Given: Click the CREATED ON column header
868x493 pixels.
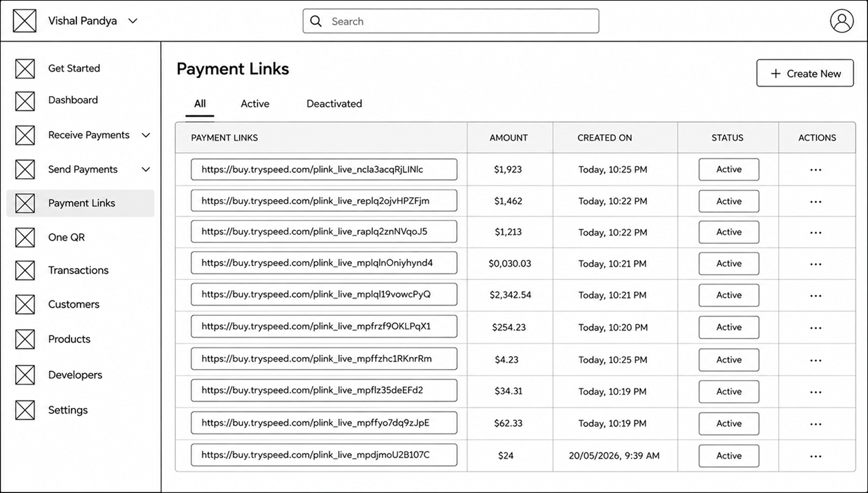Looking at the screenshot, I should click(605, 138).
